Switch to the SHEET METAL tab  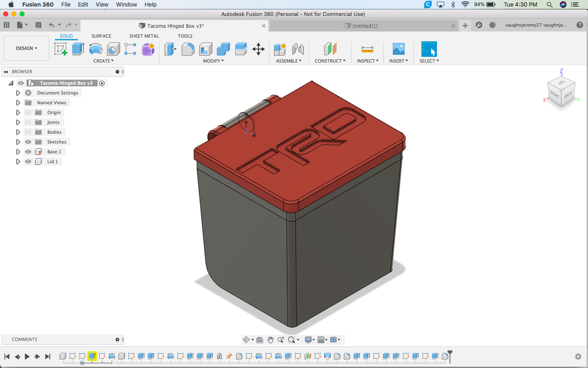coord(144,36)
